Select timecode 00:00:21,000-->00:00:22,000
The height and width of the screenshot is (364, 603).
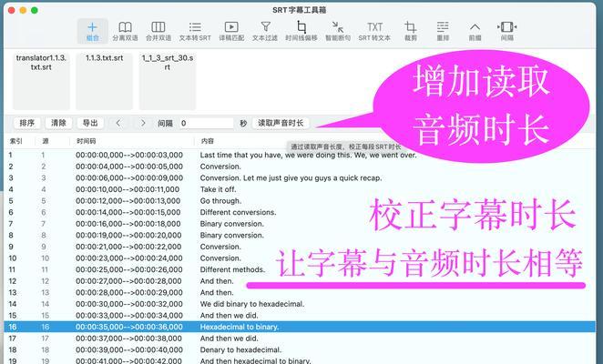128,247
